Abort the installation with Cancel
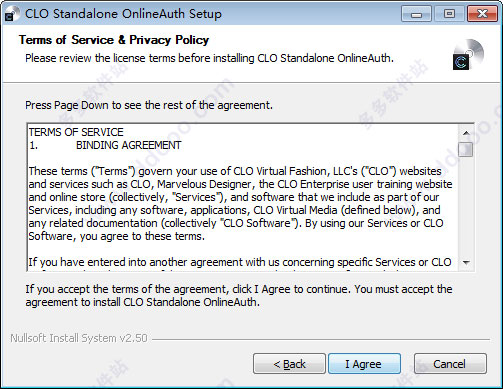The height and width of the screenshot is (389, 503). coord(450,364)
